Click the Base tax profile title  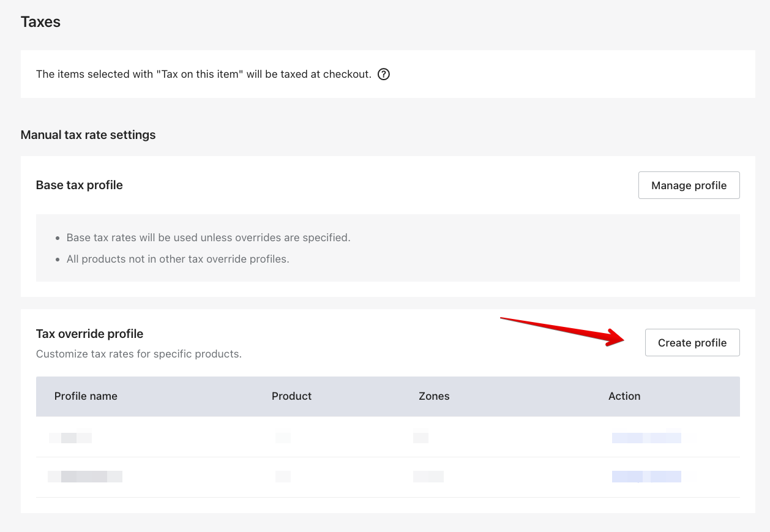[80, 185]
